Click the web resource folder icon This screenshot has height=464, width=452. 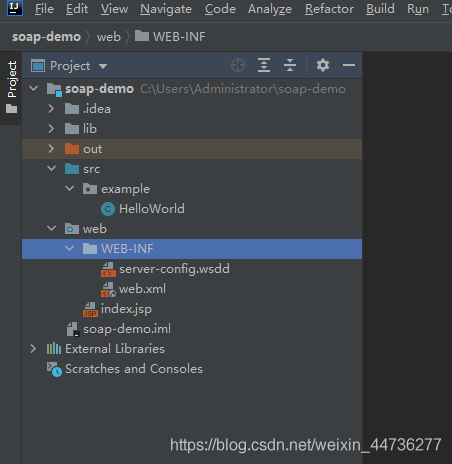pos(72,229)
